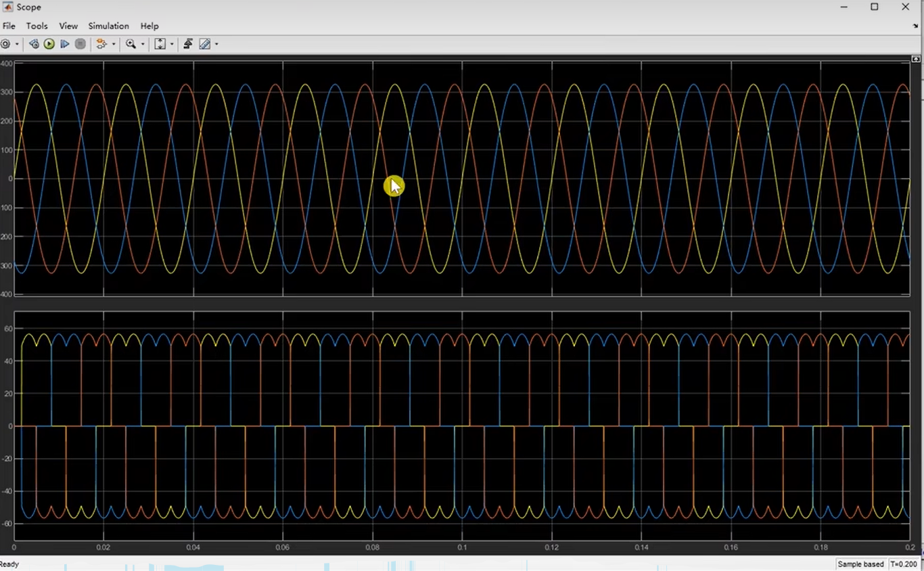Click the Ready status bar text

(9, 564)
